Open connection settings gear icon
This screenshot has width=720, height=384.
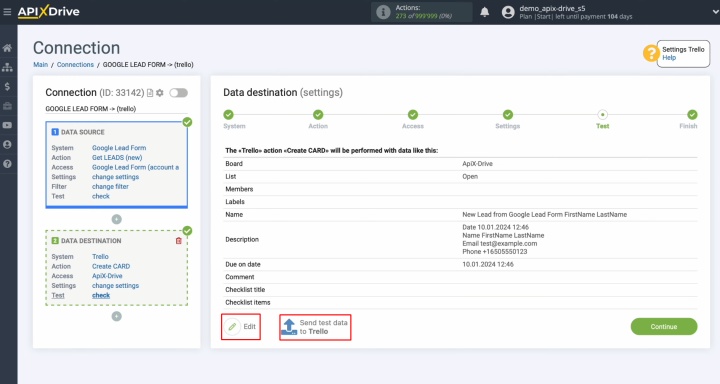tap(160, 93)
